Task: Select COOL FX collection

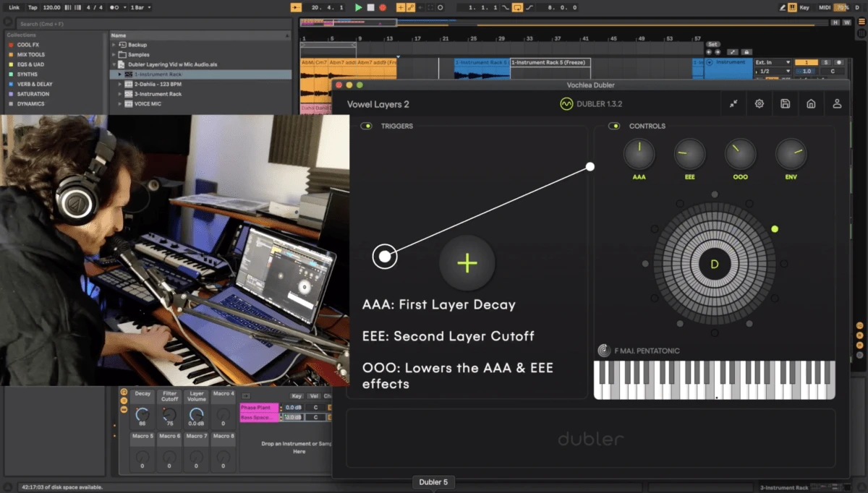Action: pos(29,45)
